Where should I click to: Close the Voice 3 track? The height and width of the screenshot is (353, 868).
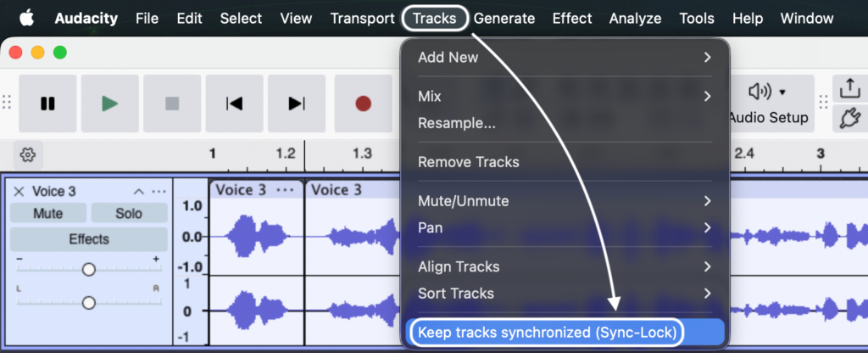click(19, 191)
